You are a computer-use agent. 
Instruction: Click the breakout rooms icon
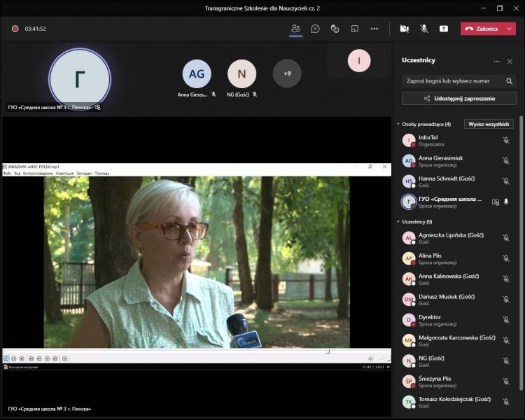pos(355,29)
